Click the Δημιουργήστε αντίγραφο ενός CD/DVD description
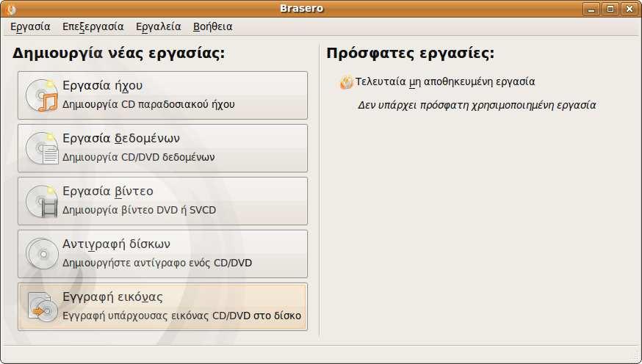The height and width of the screenshot is (364, 642). tap(156, 263)
